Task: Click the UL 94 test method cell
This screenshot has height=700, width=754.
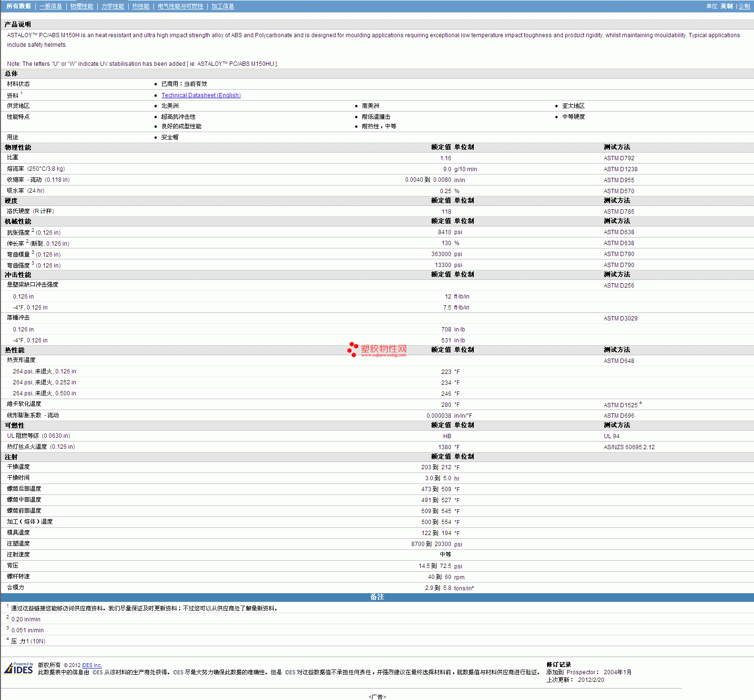Action: click(612, 436)
